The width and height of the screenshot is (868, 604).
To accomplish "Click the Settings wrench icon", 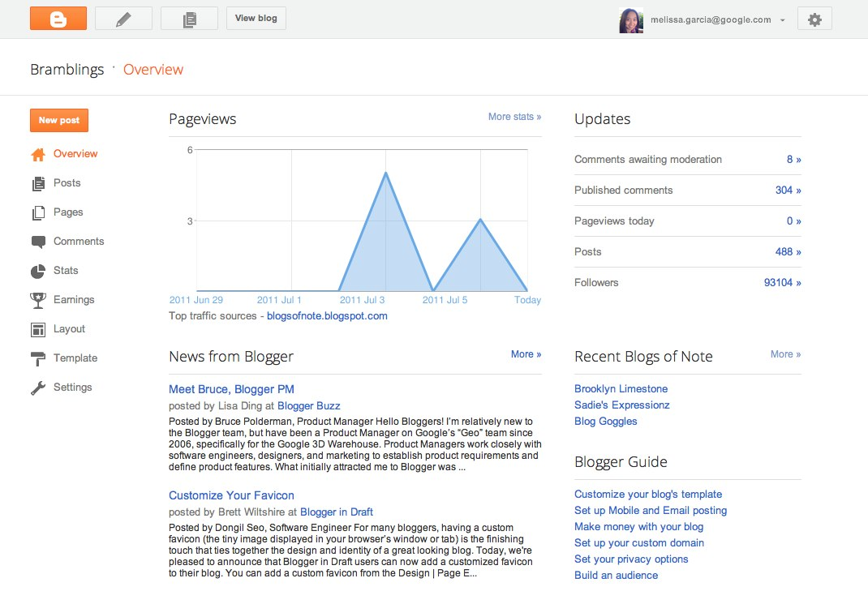I will [x=38, y=388].
